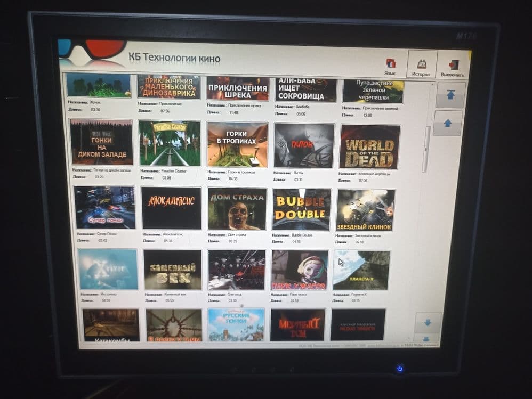This screenshot has height=399, width=532.
Task: Click the "Приключение шрека" name caption
Action: pos(245,105)
